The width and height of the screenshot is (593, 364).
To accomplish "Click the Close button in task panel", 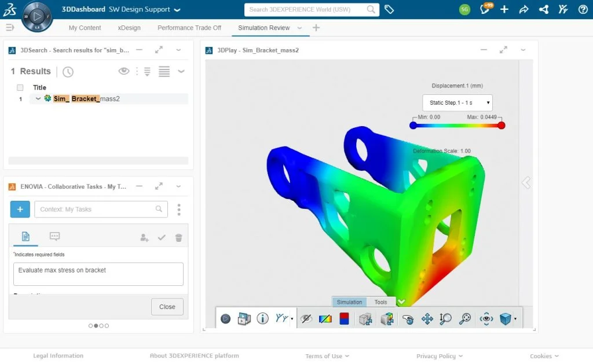I will 167,307.
